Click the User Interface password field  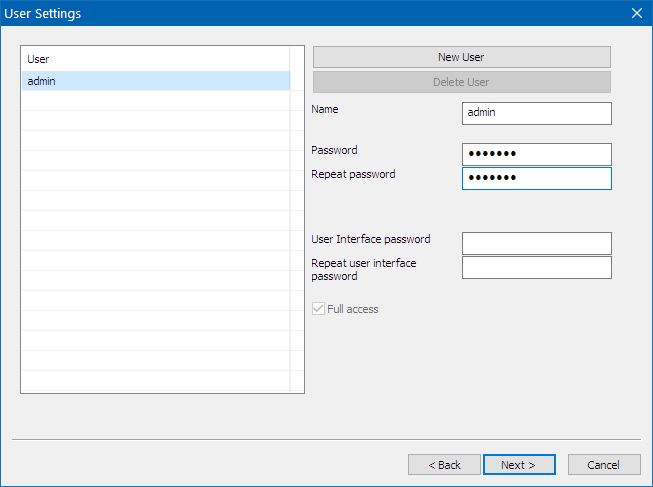[x=536, y=243]
